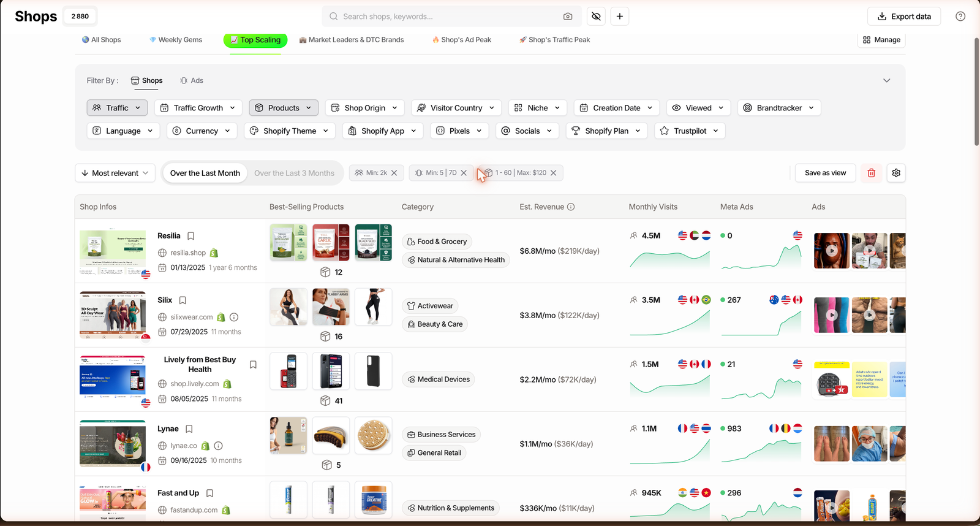The height and width of the screenshot is (526, 980).
Task: Remove the Max: $120 products filter
Action: pyautogui.click(x=554, y=173)
